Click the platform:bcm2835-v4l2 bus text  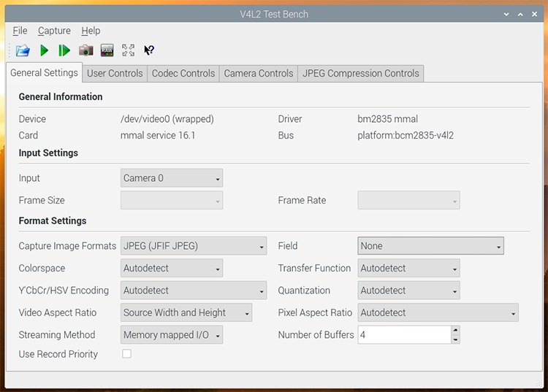[406, 136]
